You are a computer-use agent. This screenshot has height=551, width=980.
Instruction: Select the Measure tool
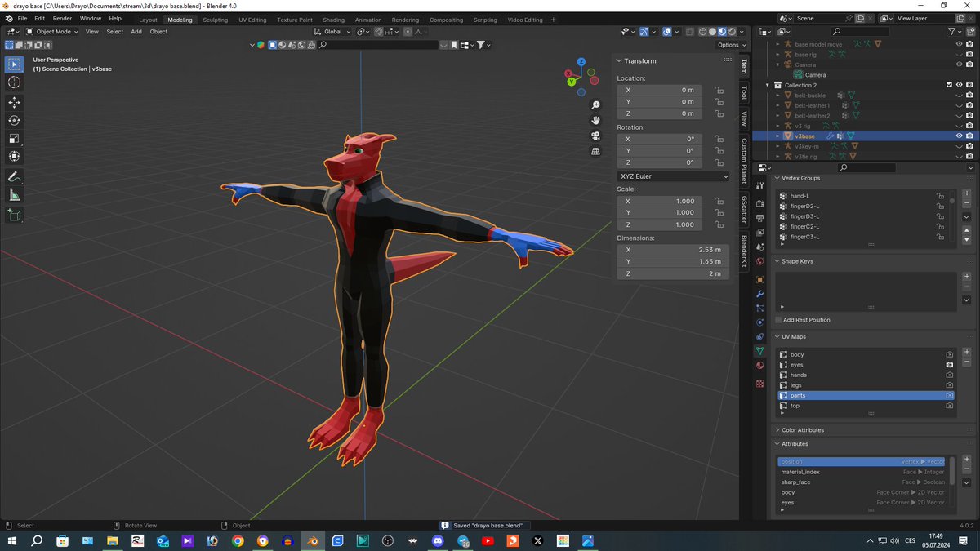(x=15, y=195)
